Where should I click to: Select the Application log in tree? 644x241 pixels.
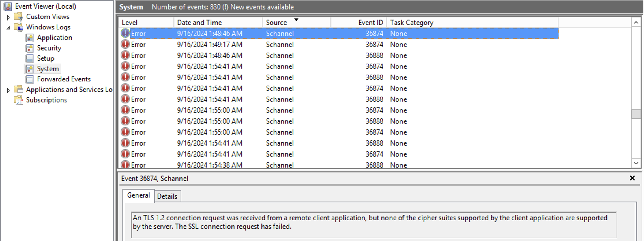[x=54, y=38]
